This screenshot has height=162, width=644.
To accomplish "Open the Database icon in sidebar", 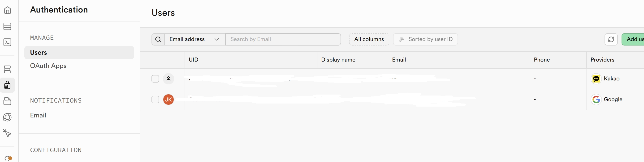I will point(8,69).
